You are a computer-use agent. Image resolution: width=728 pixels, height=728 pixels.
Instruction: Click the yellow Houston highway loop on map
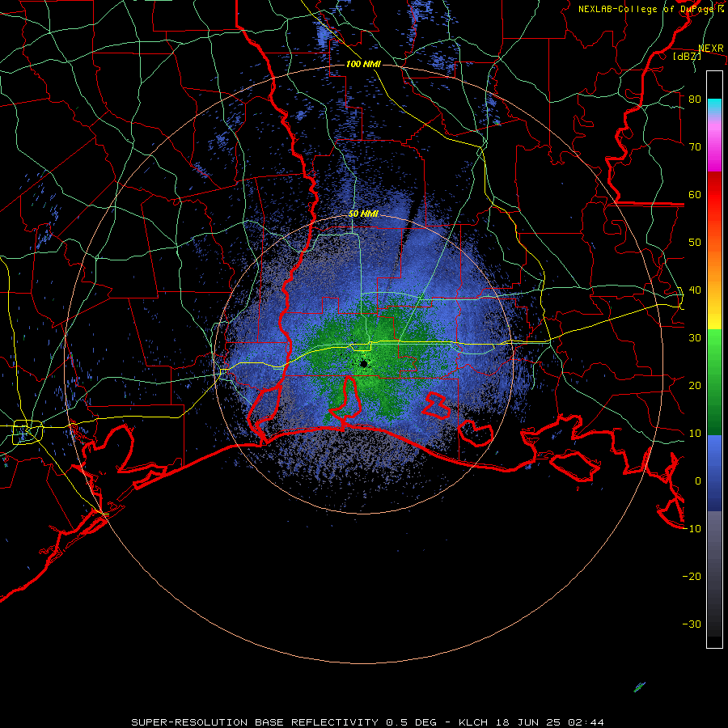point(28,431)
